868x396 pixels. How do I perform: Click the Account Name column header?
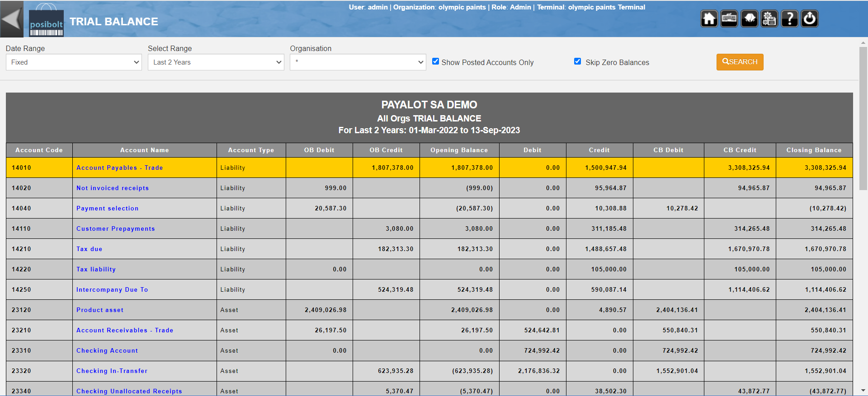(x=145, y=150)
